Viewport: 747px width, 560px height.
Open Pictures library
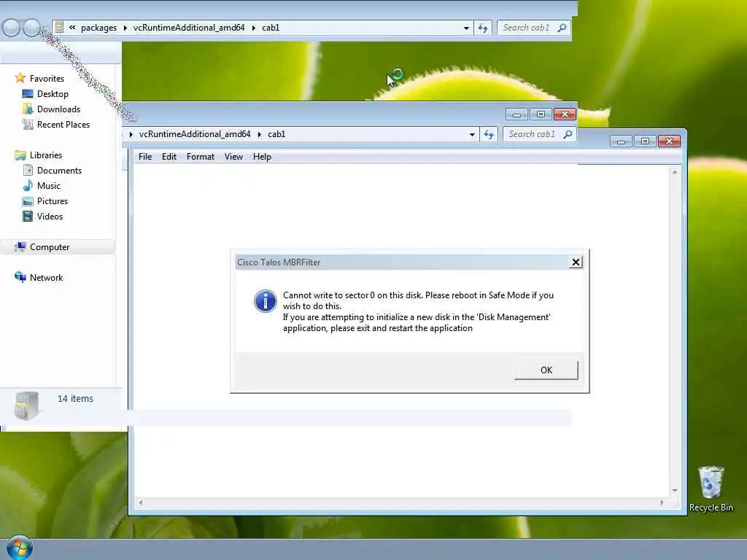[x=53, y=201]
